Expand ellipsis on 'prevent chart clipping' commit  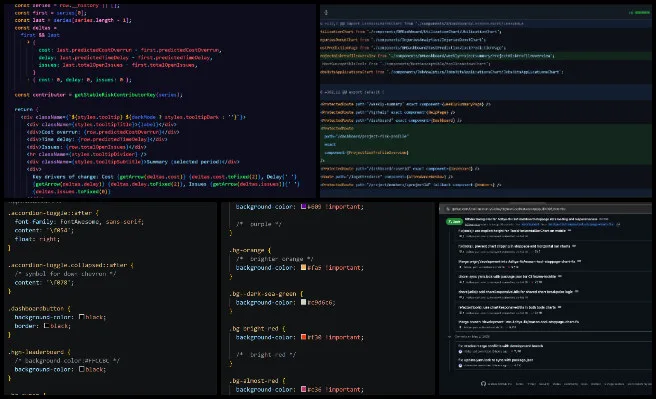click(574, 246)
